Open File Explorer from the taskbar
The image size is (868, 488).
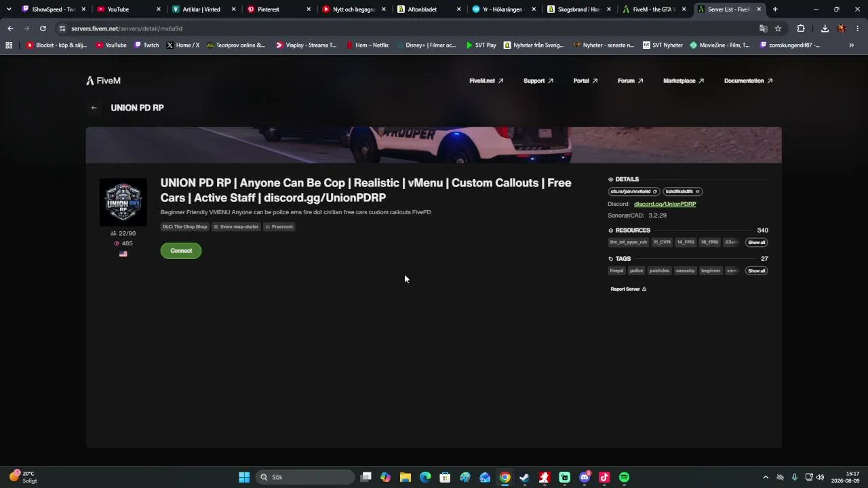coord(406,477)
